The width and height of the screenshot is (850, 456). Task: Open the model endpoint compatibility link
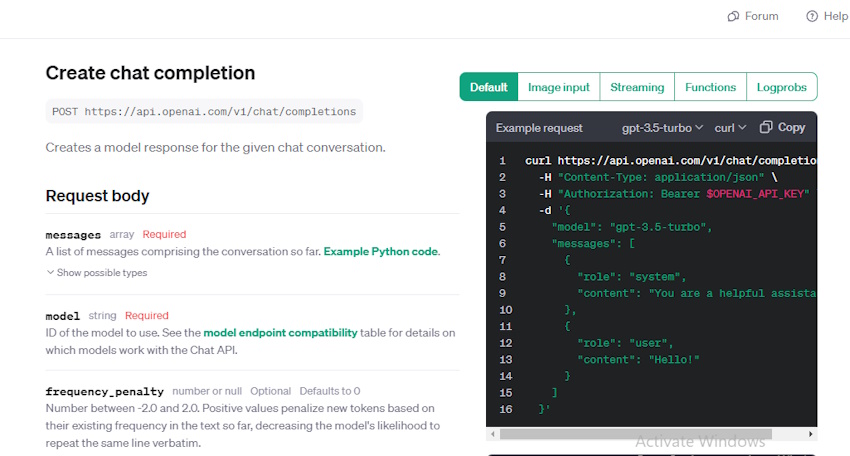(x=280, y=332)
